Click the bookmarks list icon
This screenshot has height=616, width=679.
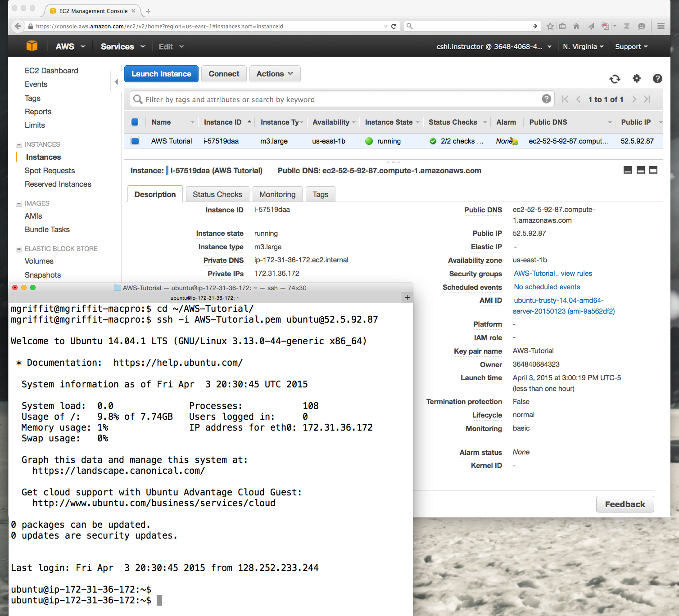pyautogui.click(x=562, y=26)
